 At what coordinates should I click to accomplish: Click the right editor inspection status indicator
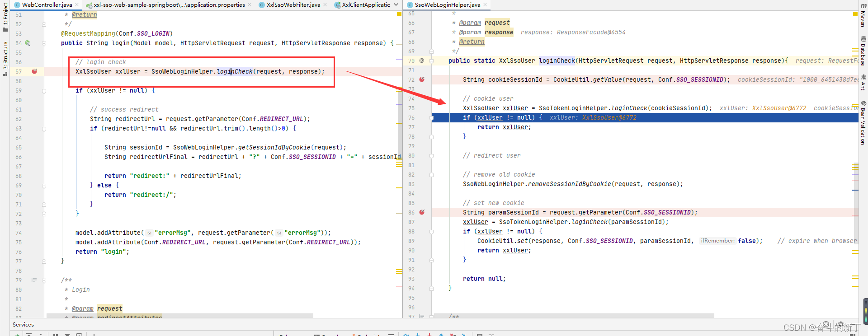(x=855, y=14)
